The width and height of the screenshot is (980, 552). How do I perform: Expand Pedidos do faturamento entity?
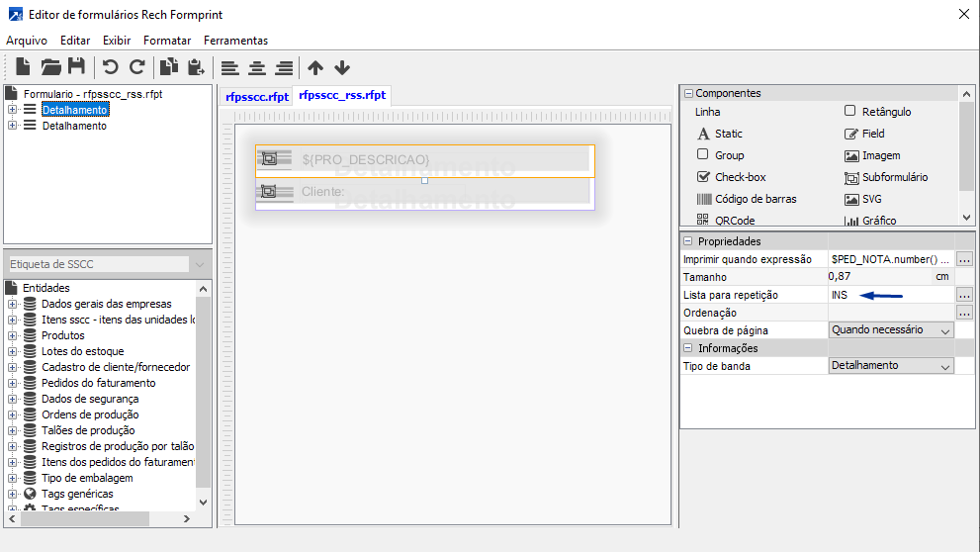[12, 383]
